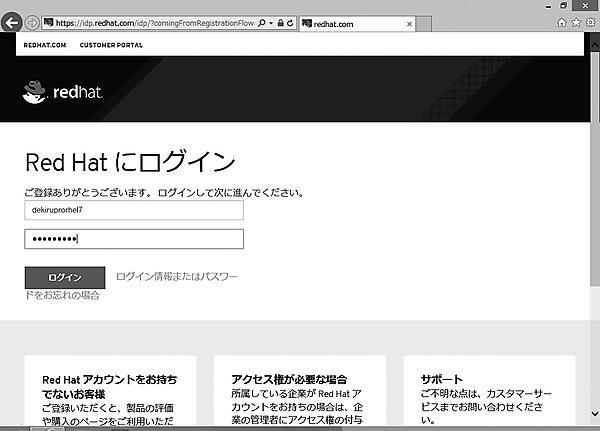Click the password input field
This screenshot has height=431, width=600.
pyautogui.click(x=134, y=239)
